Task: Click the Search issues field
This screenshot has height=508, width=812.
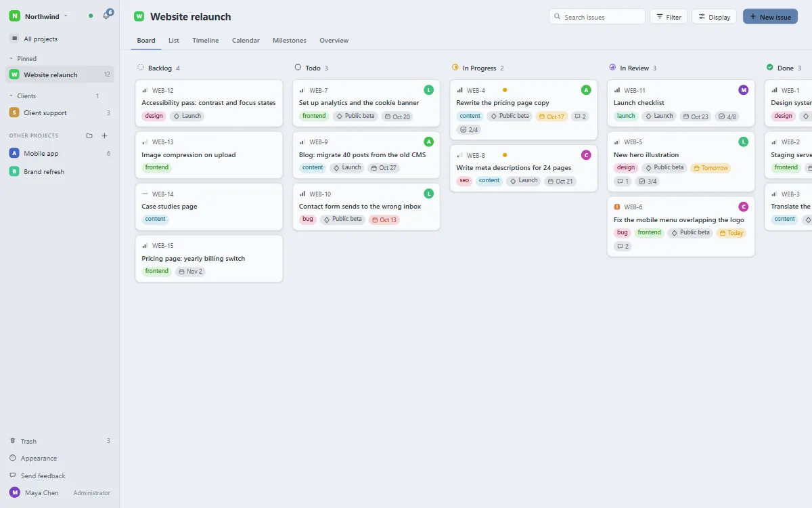Action: (597, 17)
